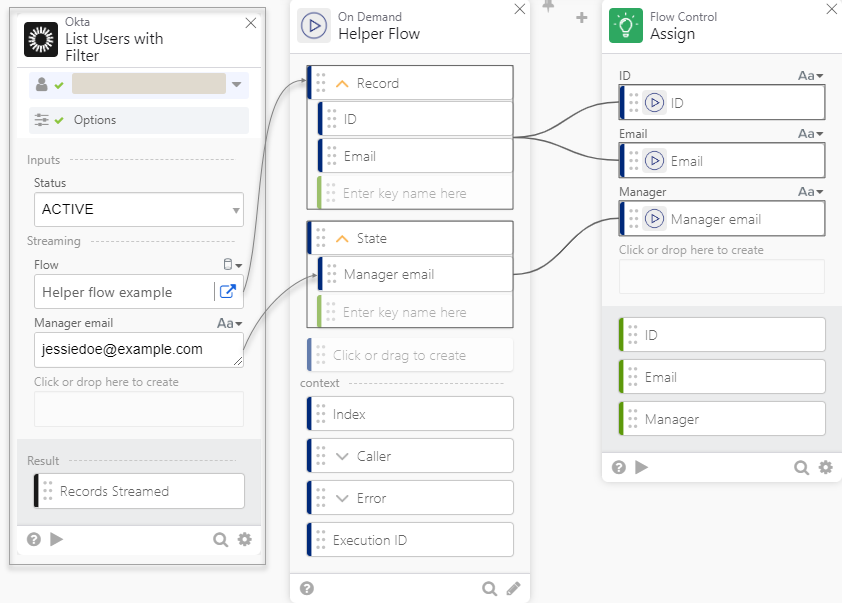The width and height of the screenshot is (842, 603).
Task: Open the Options section on Okta card
Action: (95, 120)
